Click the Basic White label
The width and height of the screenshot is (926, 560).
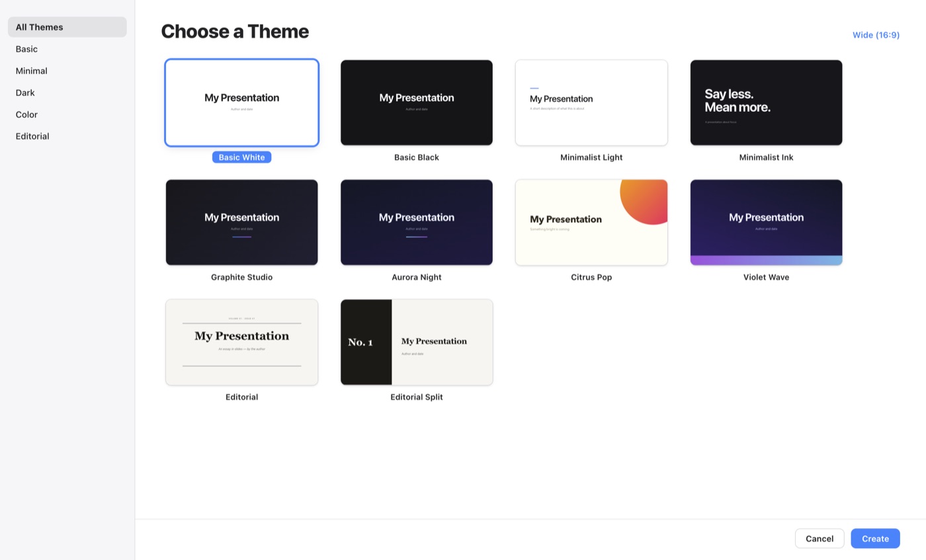(241, 157)
